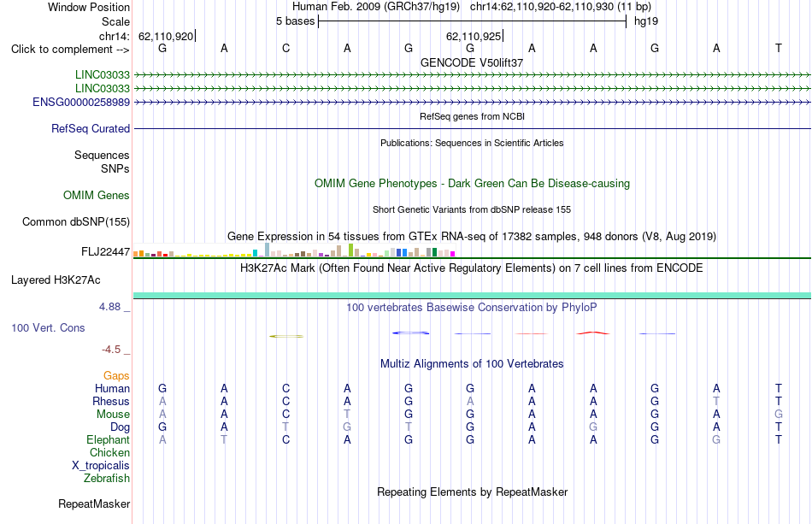Open 'Multiz Alignments of 100 Vertebrates' title
This screenshot has width=812, height=524.
(472, 364)
